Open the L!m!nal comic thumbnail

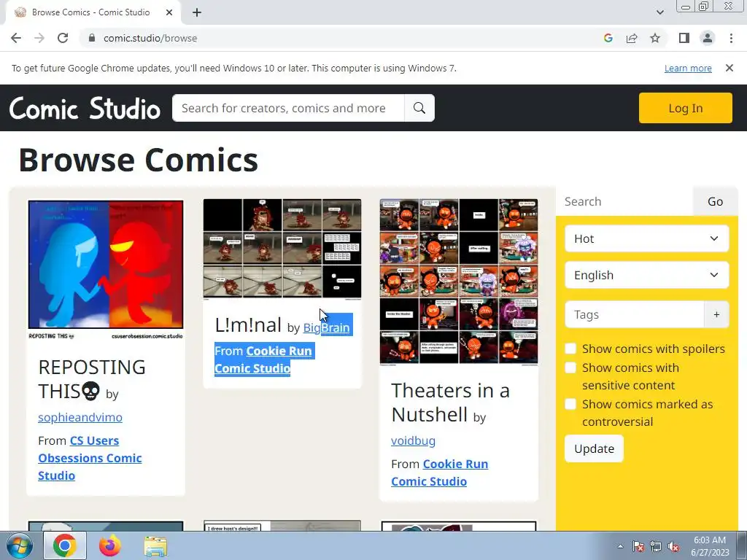pos(282,249)
